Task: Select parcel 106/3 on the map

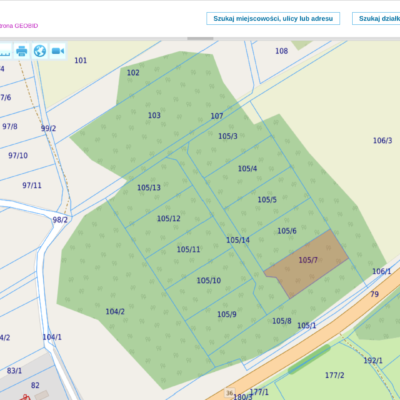Action: coord(382,141)
